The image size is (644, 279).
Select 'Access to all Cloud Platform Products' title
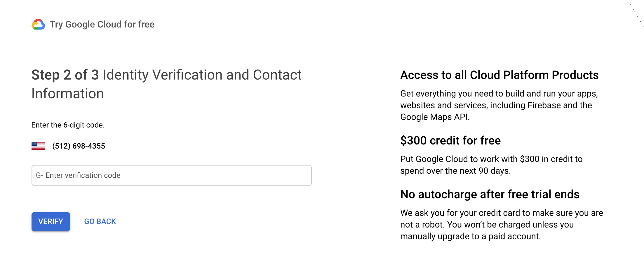coord(499,75)
